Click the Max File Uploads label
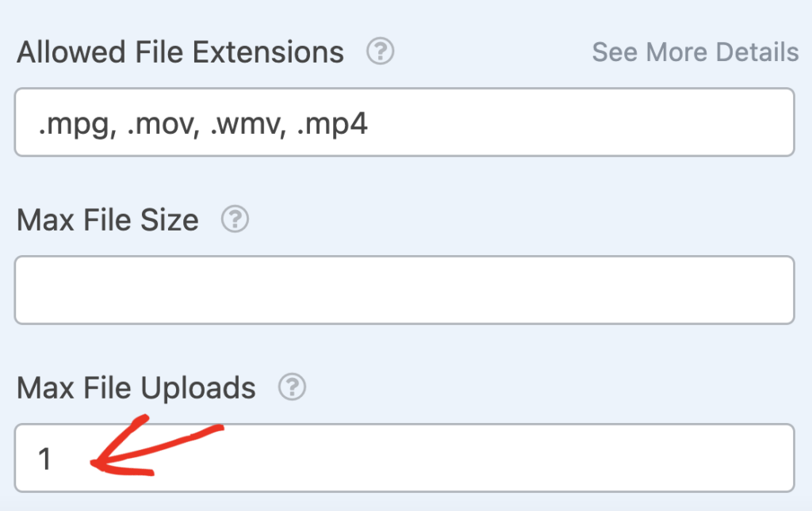Viewport: 812px width, 511px height. (x=136, y=388)
